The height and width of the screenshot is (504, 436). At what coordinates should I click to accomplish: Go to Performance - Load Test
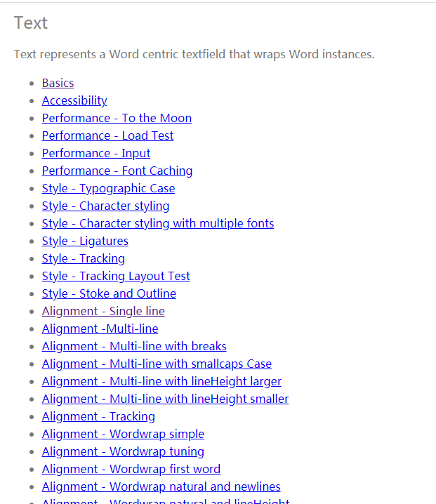pos(107,136)
